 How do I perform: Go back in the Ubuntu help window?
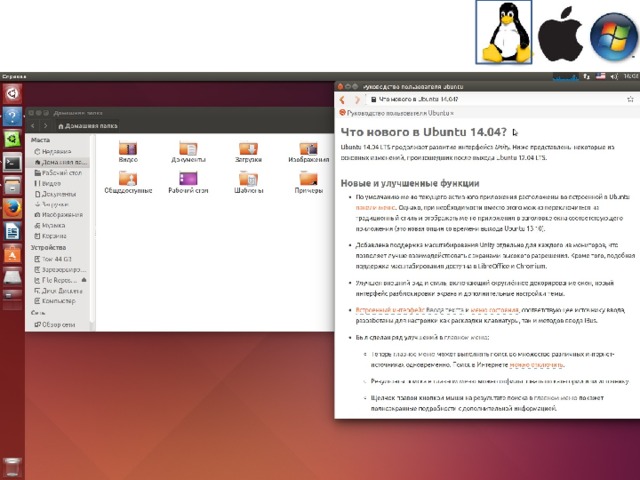tap(343, 99)
